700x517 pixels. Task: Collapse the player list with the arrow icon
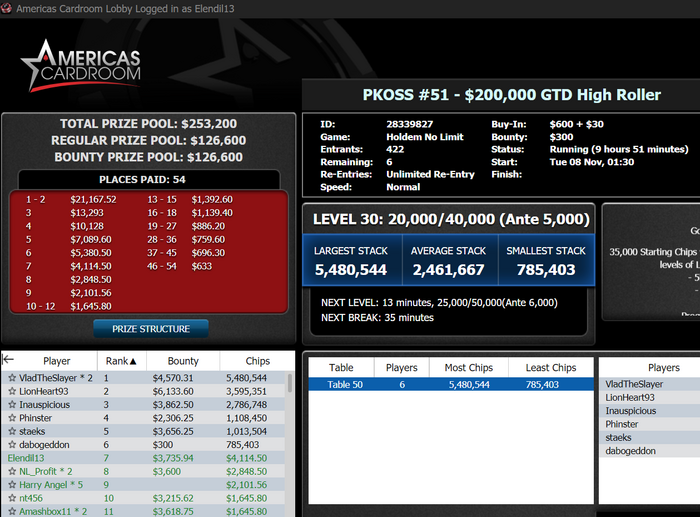(x=8, y=359)
